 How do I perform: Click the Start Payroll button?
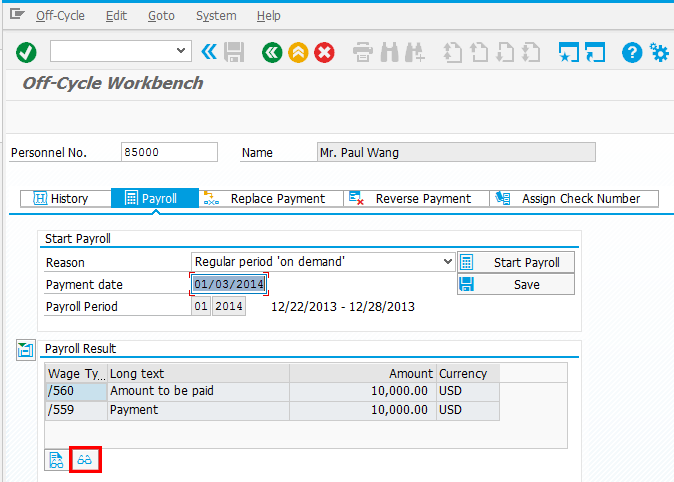pyautogui.click(x=516, y=262)
